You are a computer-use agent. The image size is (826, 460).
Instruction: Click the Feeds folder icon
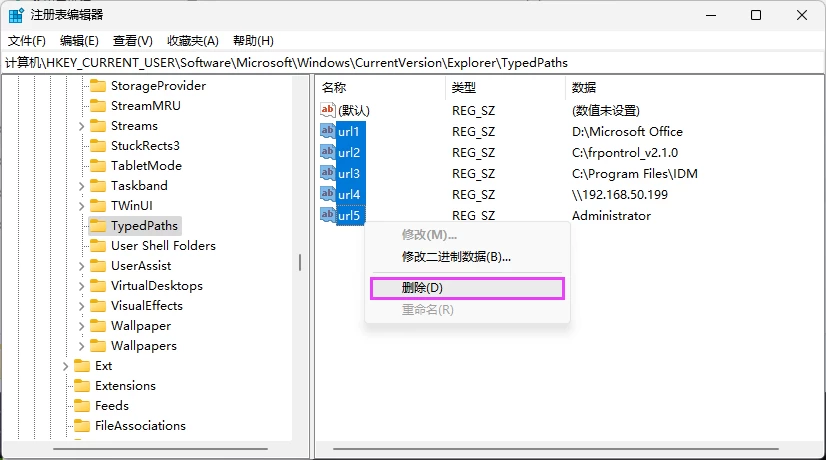[82, 406]
